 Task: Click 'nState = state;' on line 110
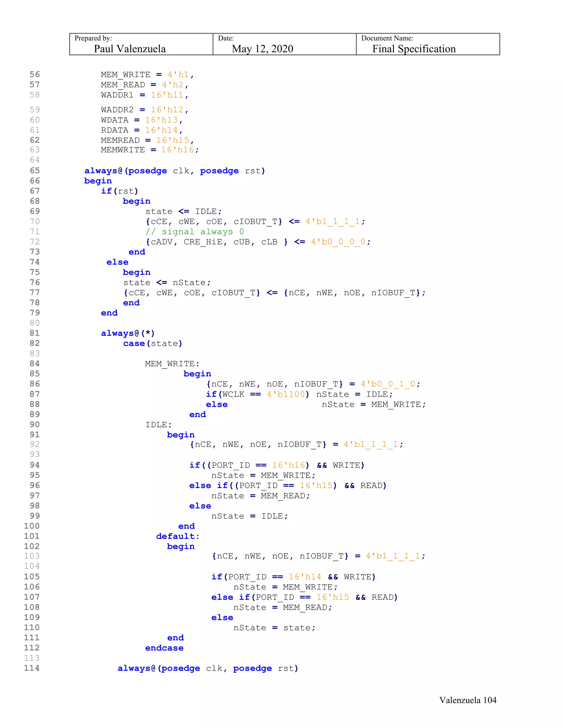(275, 628)
